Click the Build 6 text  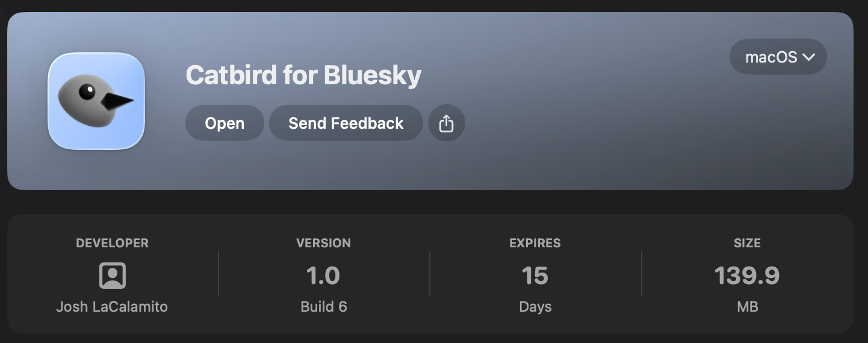[x=323, y=306]
